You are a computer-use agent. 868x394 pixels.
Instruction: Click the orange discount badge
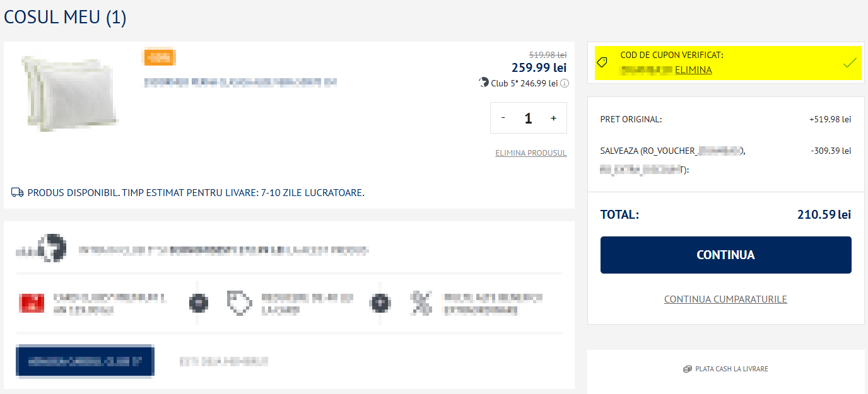(x=160, y=57)
